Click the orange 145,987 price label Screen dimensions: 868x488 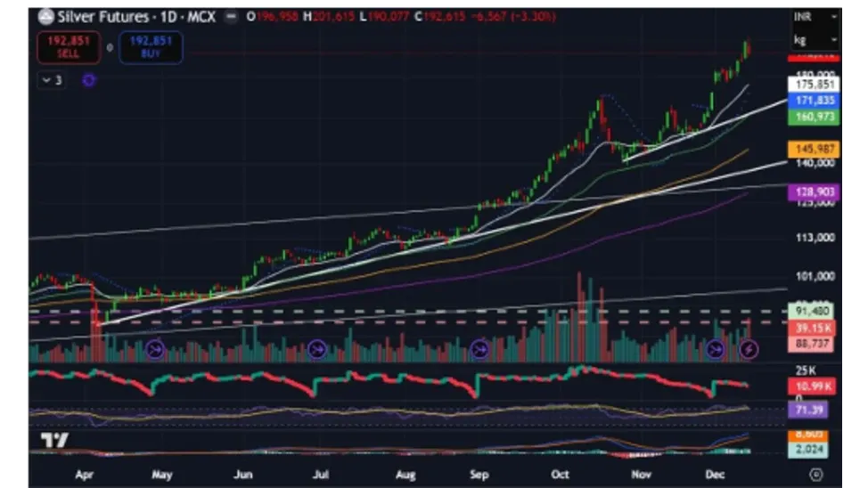[814, 150]
